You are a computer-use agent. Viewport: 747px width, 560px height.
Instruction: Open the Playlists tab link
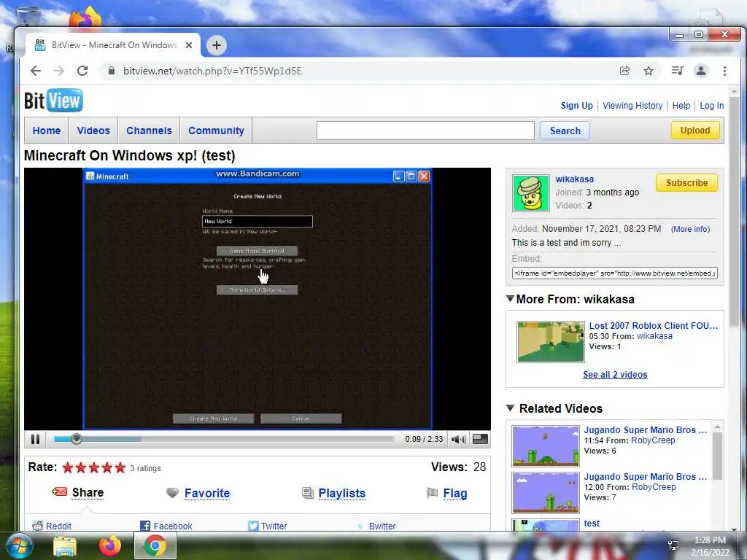[342, 494]
